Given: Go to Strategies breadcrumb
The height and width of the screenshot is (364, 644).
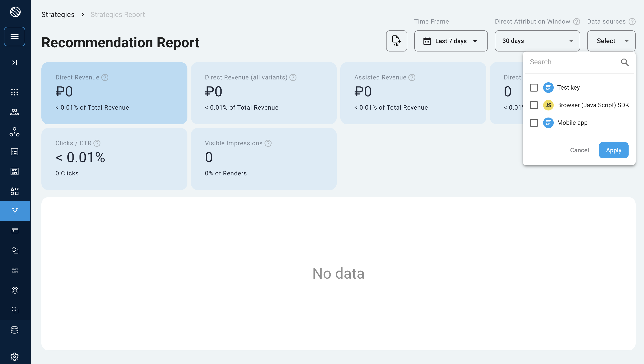Looking at the screenshot, I should click(58, 15).
